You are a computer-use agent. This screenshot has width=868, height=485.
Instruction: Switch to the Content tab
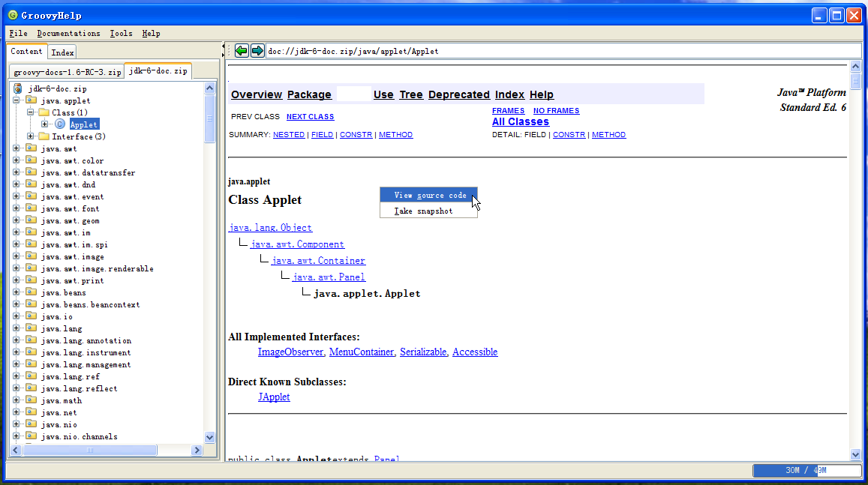[26, 51]
